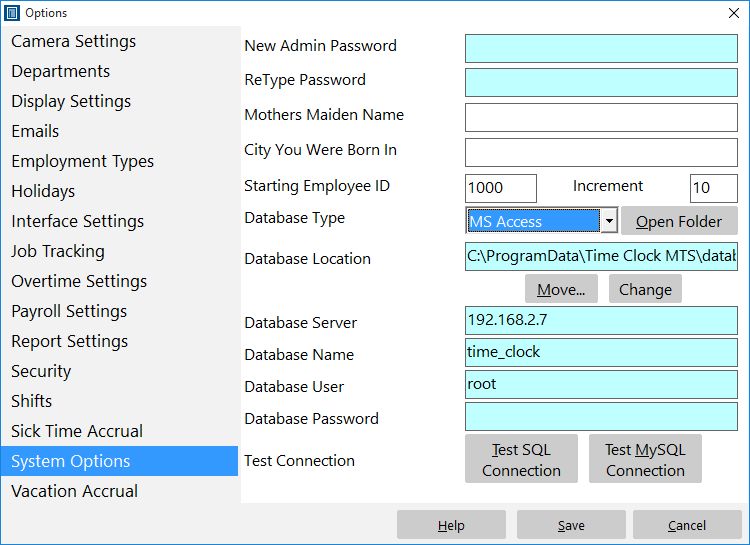Edit the Starting Employee ID field
Image resolution: width=750 pixels, height=545 pixels.
tap(501, 188)
